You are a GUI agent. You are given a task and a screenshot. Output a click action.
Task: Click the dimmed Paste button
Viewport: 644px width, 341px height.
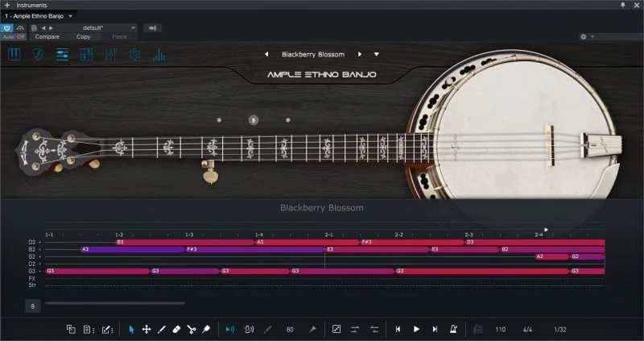(119, 36)
